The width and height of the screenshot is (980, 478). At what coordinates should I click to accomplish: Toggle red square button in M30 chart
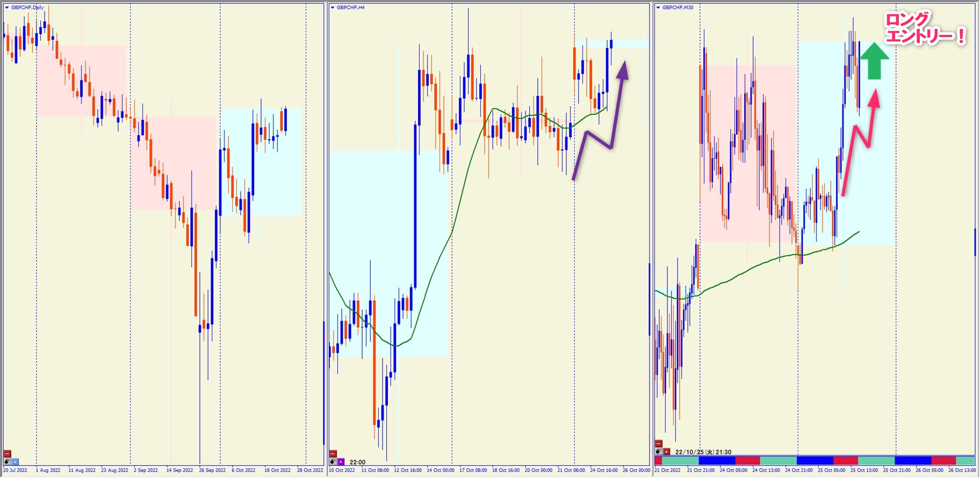click(x=666, y=452)
